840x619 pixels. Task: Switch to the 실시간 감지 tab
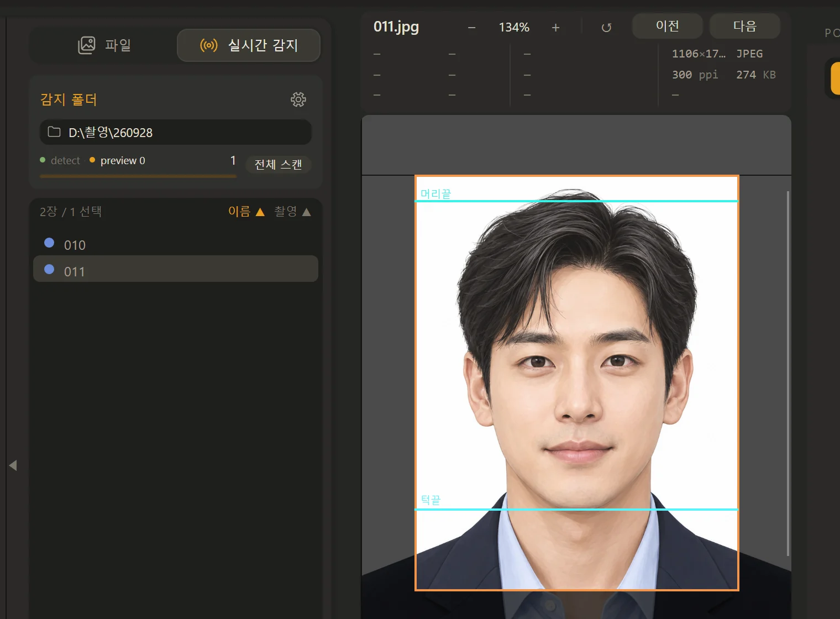pyautogui.click(x=249, y=45)
